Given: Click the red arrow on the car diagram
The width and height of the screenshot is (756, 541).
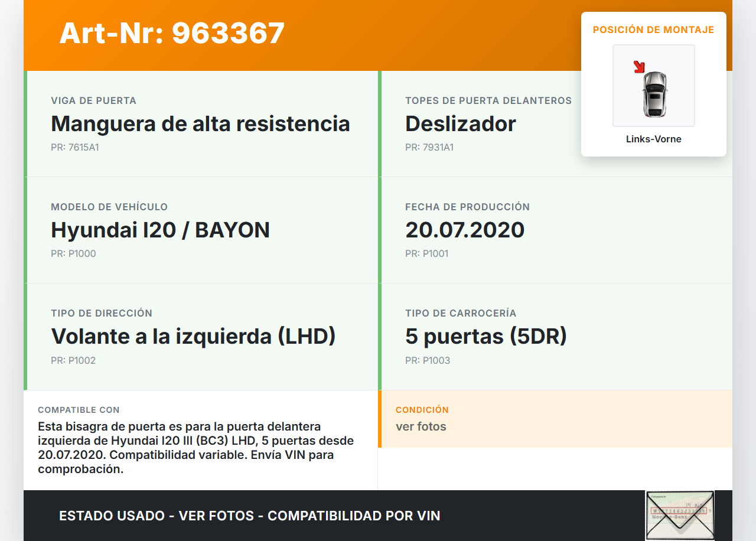Looking at the screenshot, I should coord(638,67).
